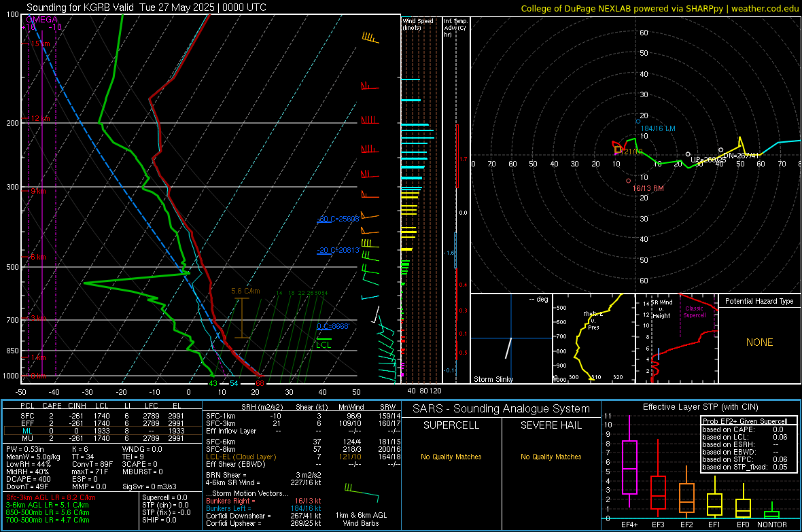The image size is (802, 532).
Task: Click the DN=267/41 Corfidi vector label
Action: pyautogui.click(x=741, y=156)
